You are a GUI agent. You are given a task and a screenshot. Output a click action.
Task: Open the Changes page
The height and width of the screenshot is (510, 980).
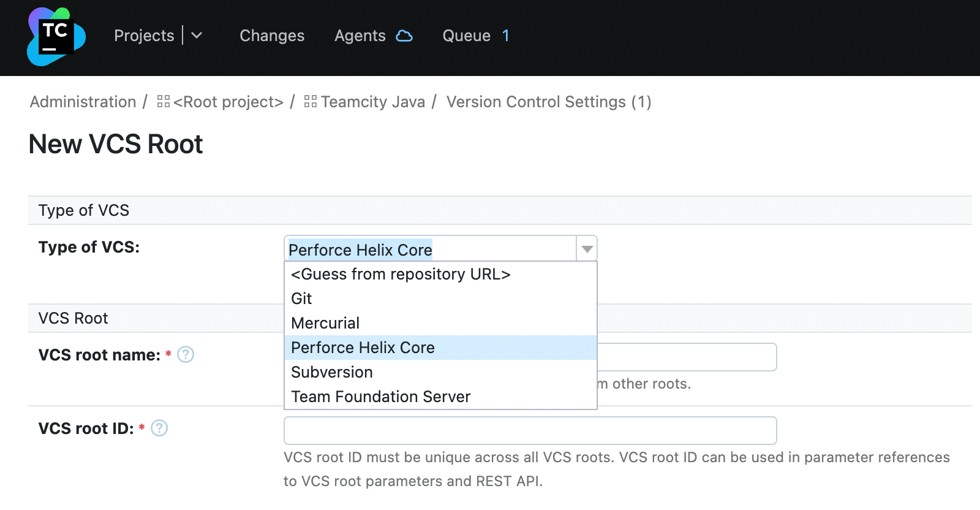272,36
